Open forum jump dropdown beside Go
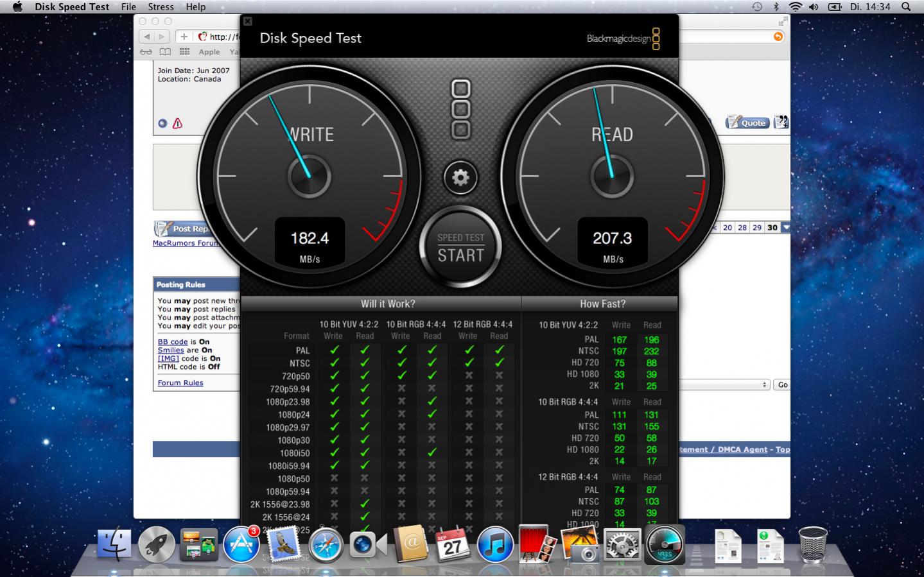The height and width of the screenshot is (577, 924). 725,384
